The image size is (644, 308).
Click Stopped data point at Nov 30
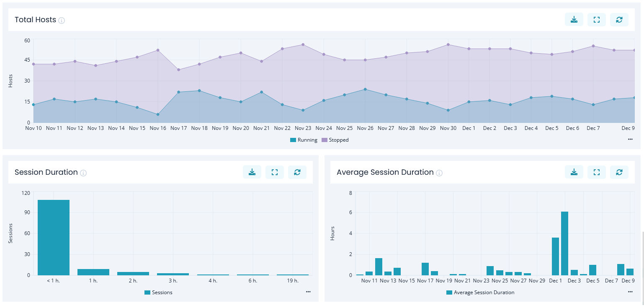tap(448, 44)
